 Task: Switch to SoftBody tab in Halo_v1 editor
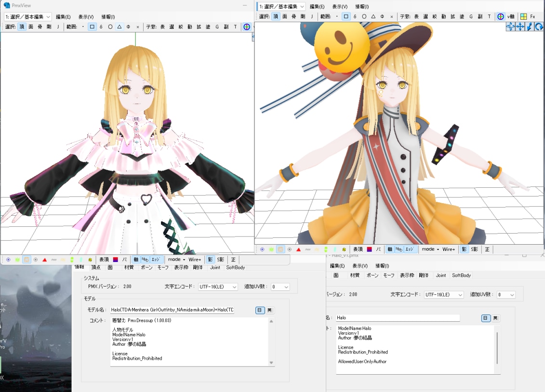[x=461, y=275]
